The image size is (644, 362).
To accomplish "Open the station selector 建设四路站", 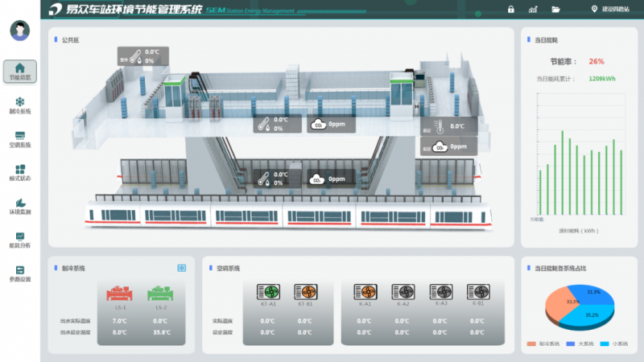I will coord(612,10).
